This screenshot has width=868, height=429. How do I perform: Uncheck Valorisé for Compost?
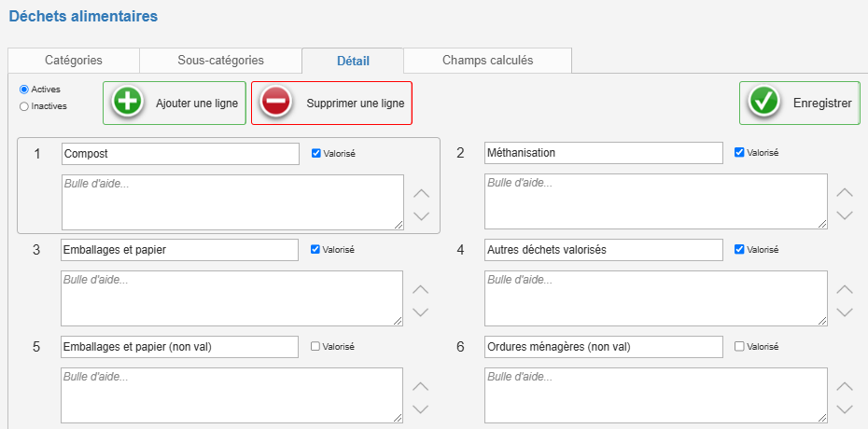pos(316,154)
